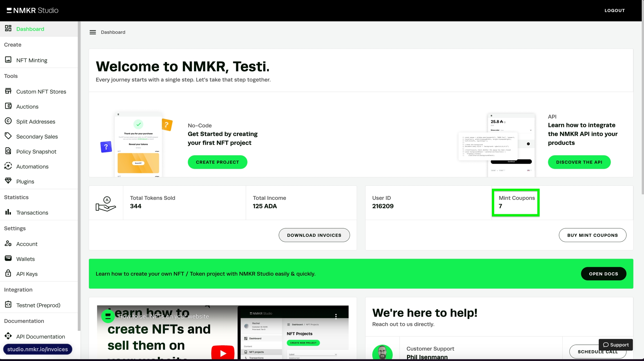The image size is (644, 361).
Task: Select Testnet (Preprod) integration item
Action: [38, 305]
